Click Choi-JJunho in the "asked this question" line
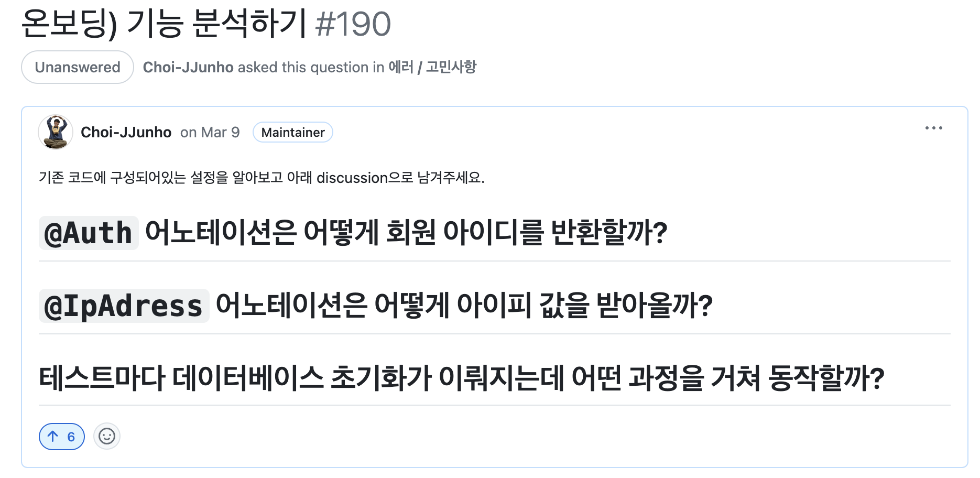 point(188,68)
